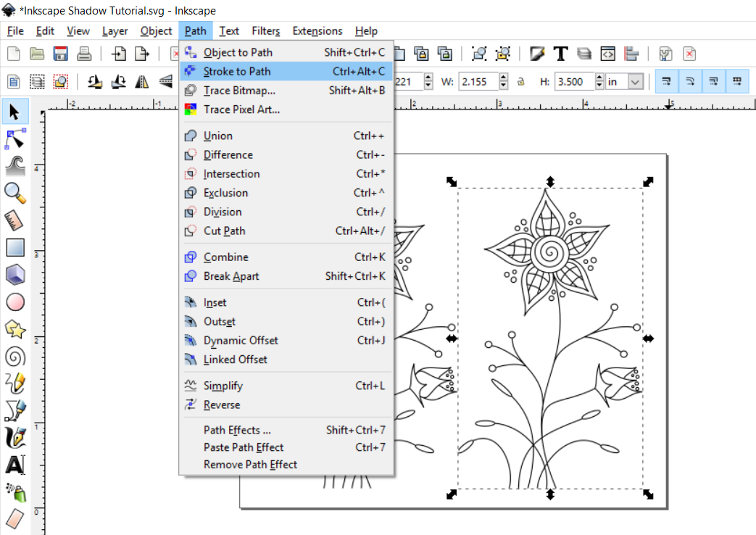
Task: Activate the Zoom tool
Action: pos(14,193)
